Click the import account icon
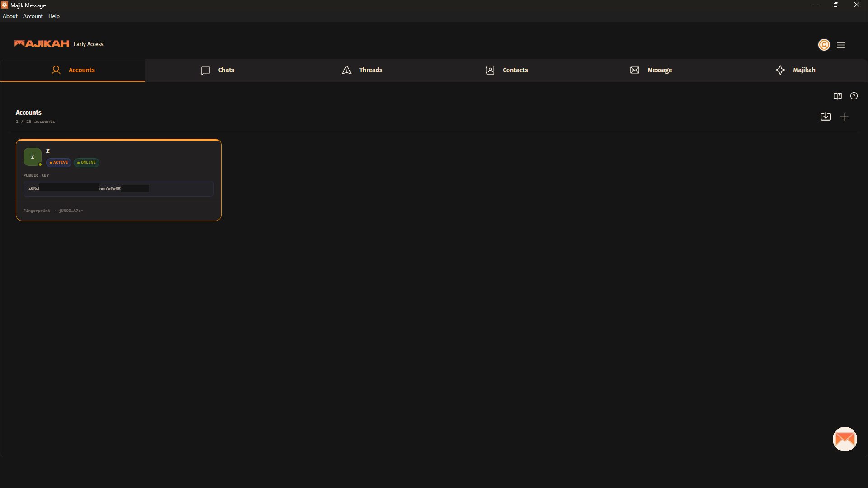Screen dimensions: 868x488 (826, 117)
